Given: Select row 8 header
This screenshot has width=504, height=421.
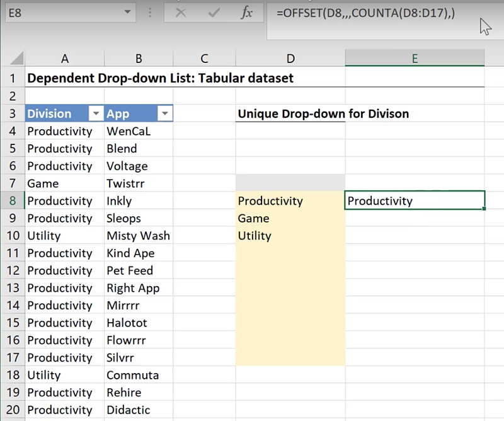Looking at the screenshot, I should pyautogui.click(x=12, y=201).
